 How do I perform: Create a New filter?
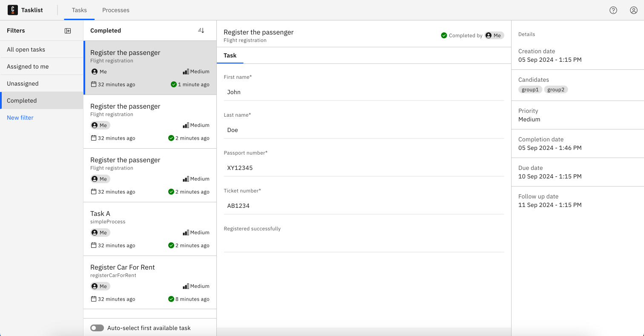20,118
